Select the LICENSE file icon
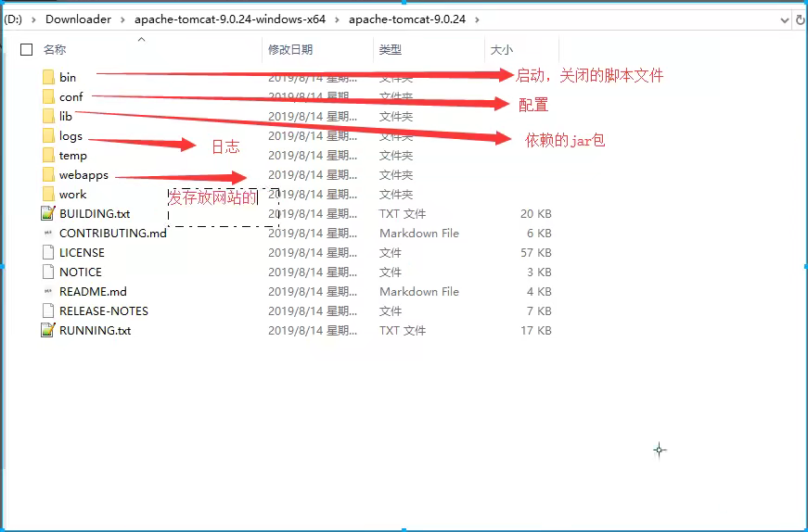This screenshot has height=532, width=808. tap(48, 252)
